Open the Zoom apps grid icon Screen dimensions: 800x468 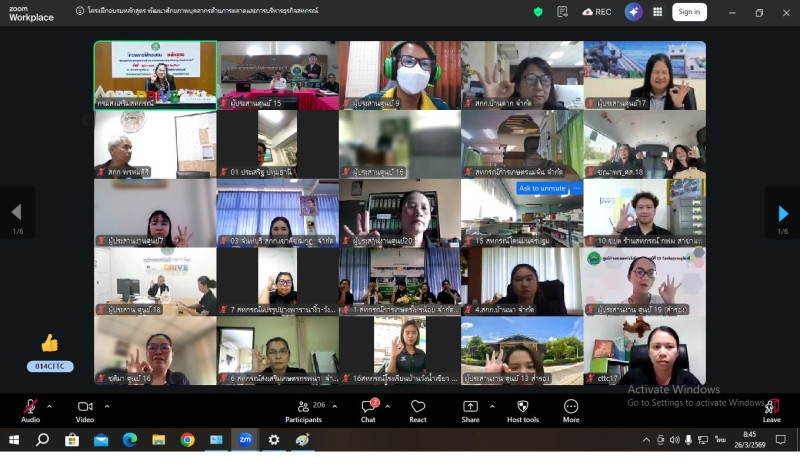point(657,12)
